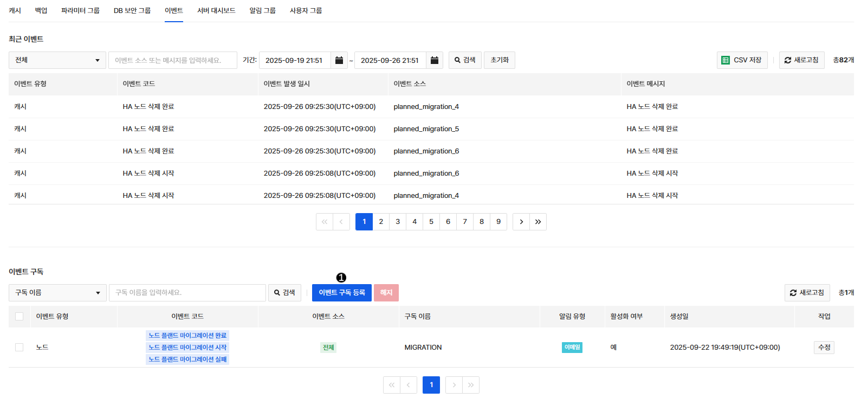Click the 수정 button for MIGRATION

(824, 348)
